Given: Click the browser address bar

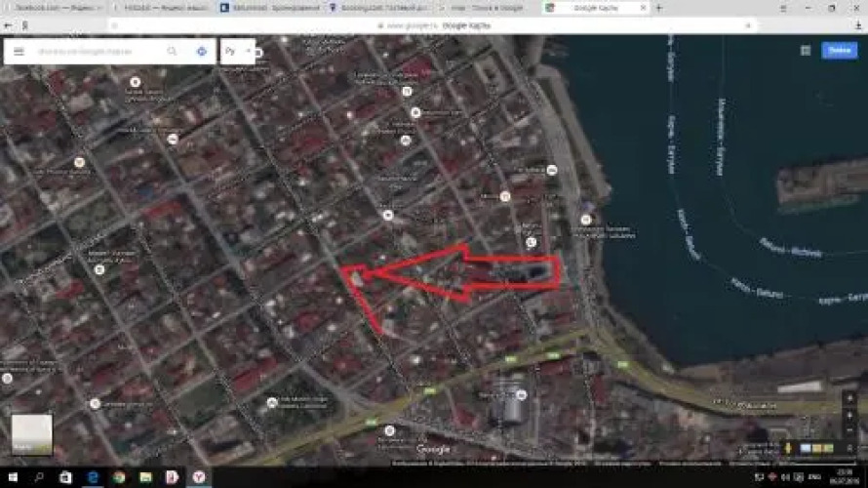Looking at the screenshot, I should point(439,25).
